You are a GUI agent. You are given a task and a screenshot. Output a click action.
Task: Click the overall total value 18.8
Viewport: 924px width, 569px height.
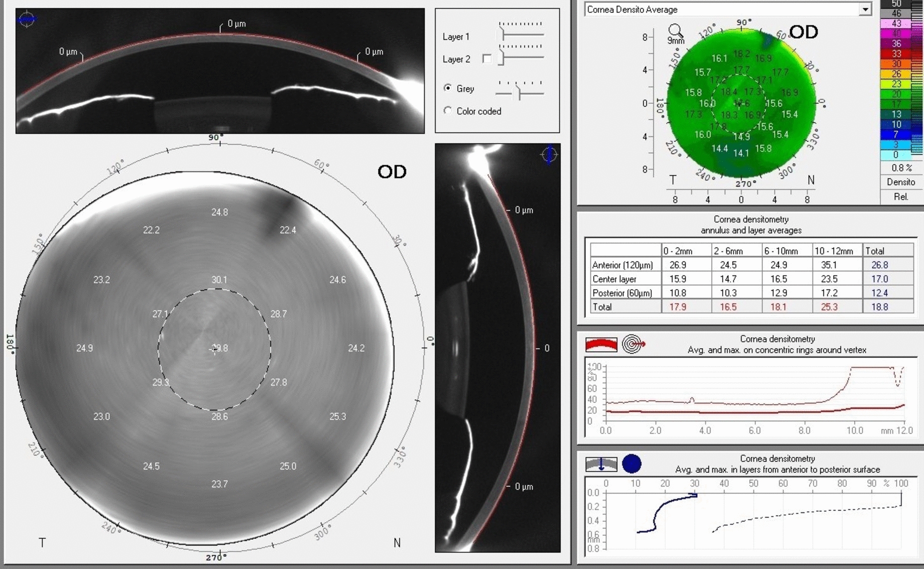coord(879,307)
